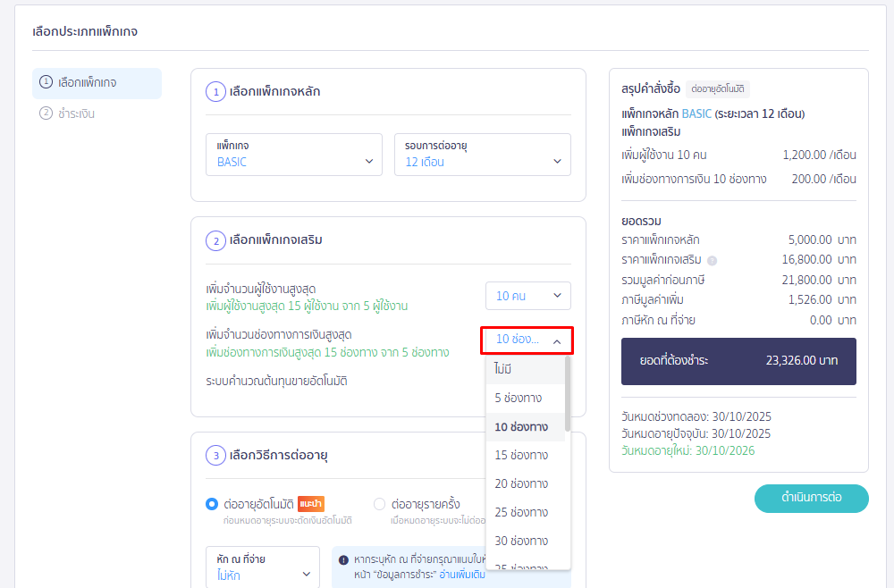This screenshot has width=894, height=588.
Task: Click the step 1 circle icon in sidebar
Action: 46,82
